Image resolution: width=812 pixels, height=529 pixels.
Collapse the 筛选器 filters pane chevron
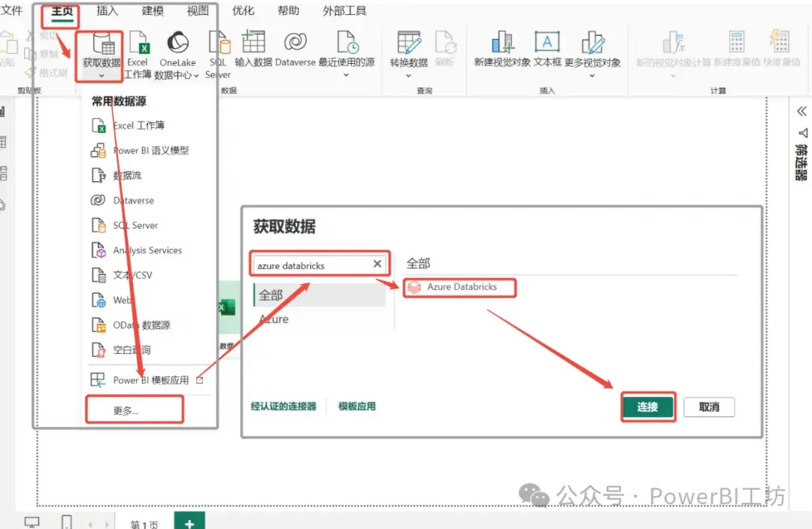[801, 111]
